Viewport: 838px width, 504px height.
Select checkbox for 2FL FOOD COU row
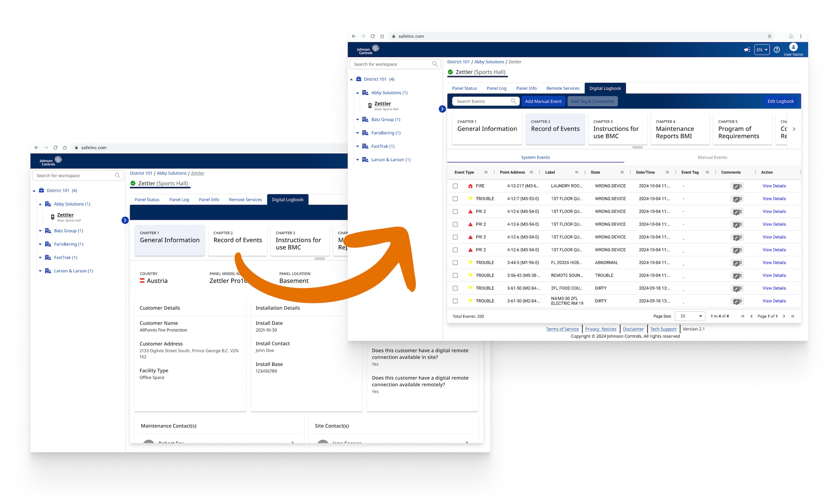click(455, 288)
